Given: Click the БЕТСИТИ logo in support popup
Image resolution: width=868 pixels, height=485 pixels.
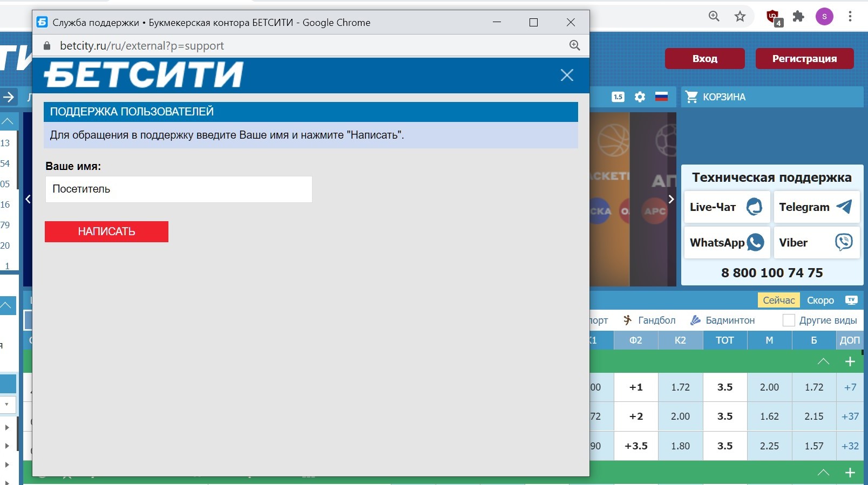Looking at the screenshot, I should click(144, 74).
